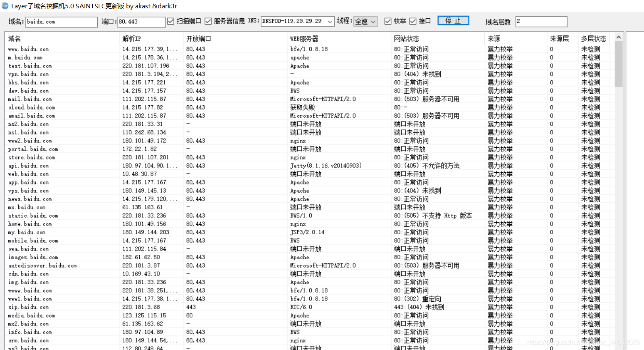
Task: Select row bbs.baidu.com
Action: tap(309, 82)
